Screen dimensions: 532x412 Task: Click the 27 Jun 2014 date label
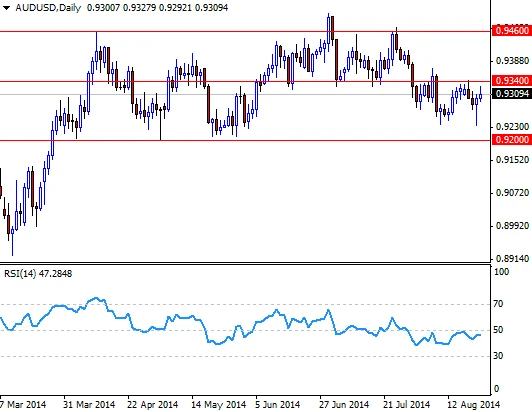coord(344,405)
